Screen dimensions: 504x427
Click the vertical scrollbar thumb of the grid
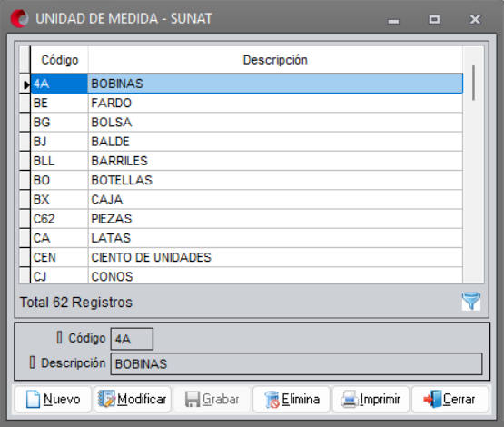click(473, 83)
